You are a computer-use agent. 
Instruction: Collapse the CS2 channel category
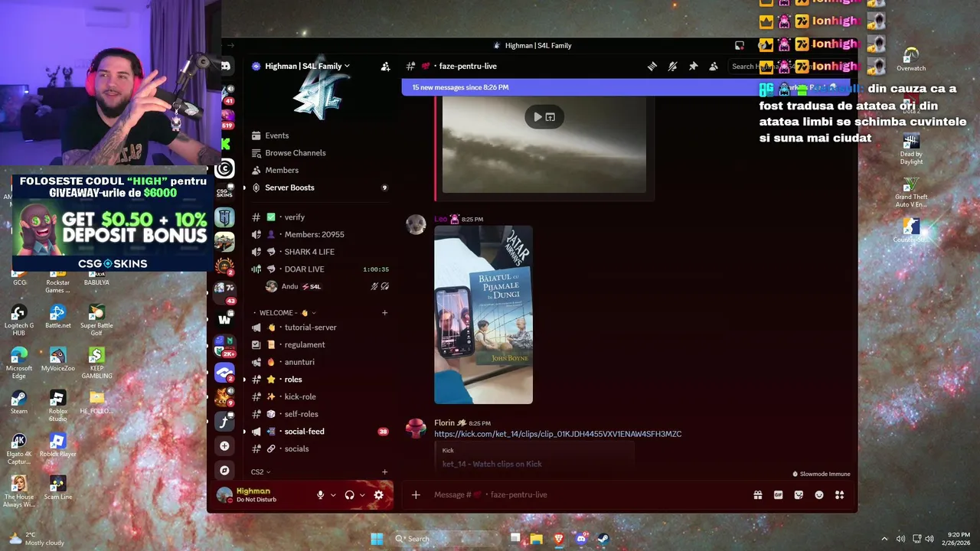point(260,472)
